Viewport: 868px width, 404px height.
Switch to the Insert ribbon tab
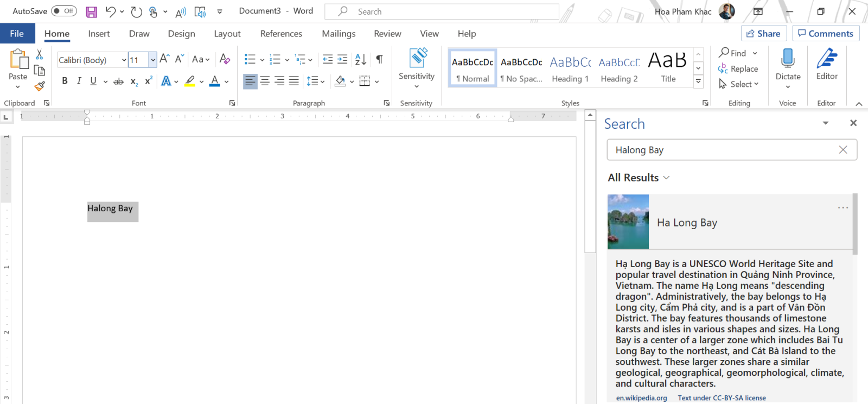click(99, 34)
